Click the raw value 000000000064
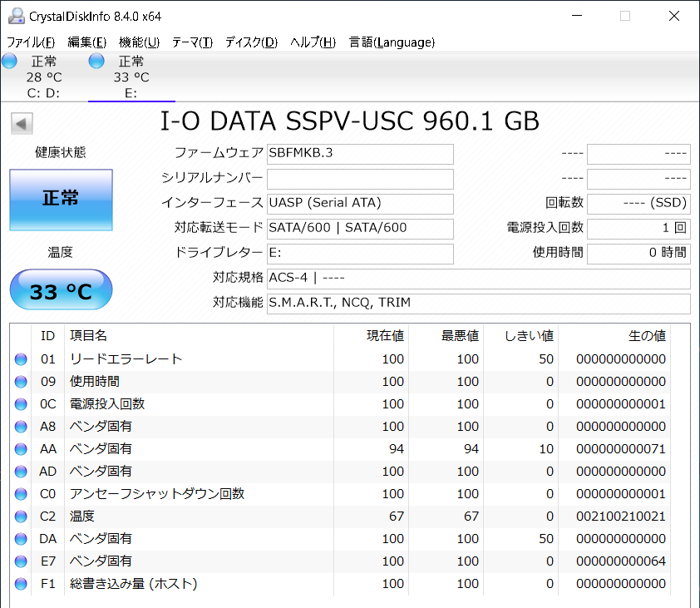 click(x=621, y=561)
